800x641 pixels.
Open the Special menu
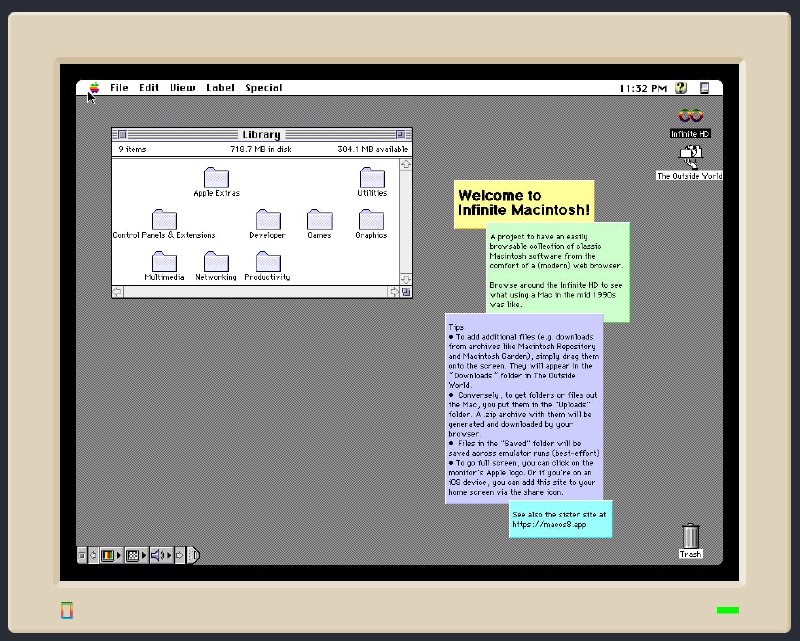coord(264,88)
